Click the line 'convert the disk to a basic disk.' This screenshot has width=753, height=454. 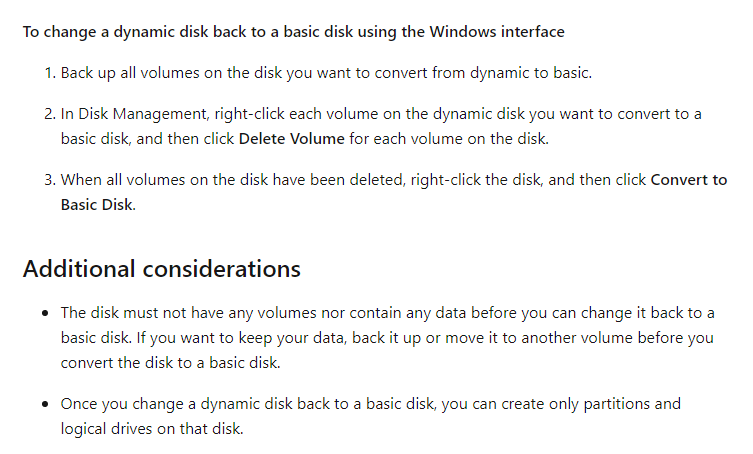170,363
